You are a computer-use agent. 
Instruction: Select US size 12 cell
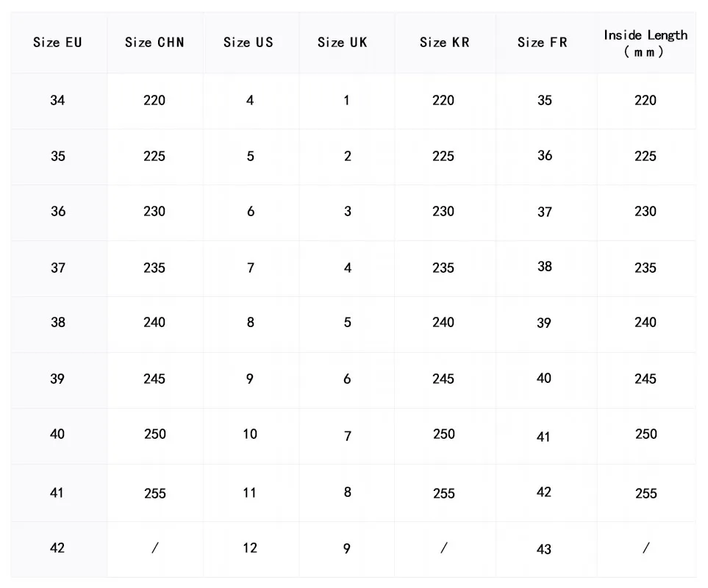click(x=250, y=548)
